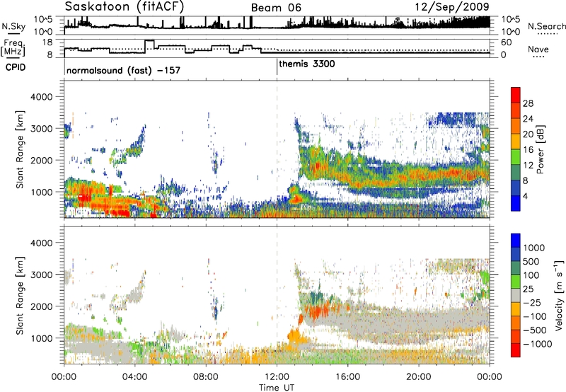Click '3000' on the velocity panel range axis
This screenshot has height=392, width=566.
pos(42,275)
